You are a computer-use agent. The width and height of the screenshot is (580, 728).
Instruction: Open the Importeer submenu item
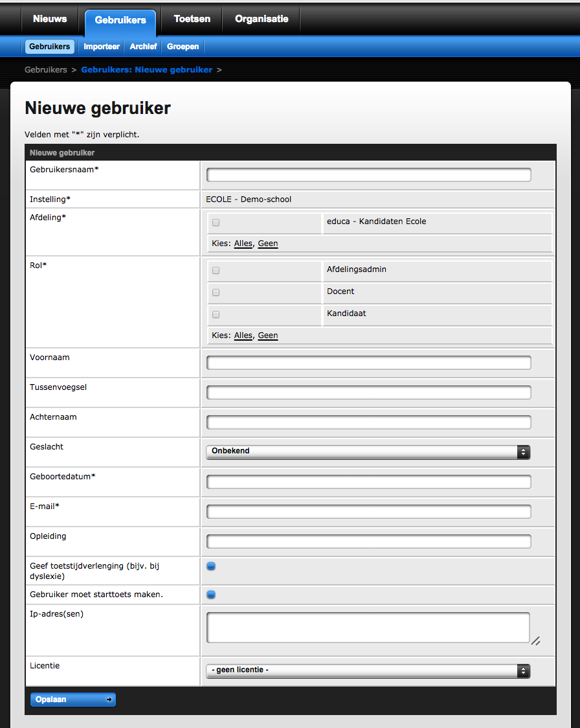[102, 47]
